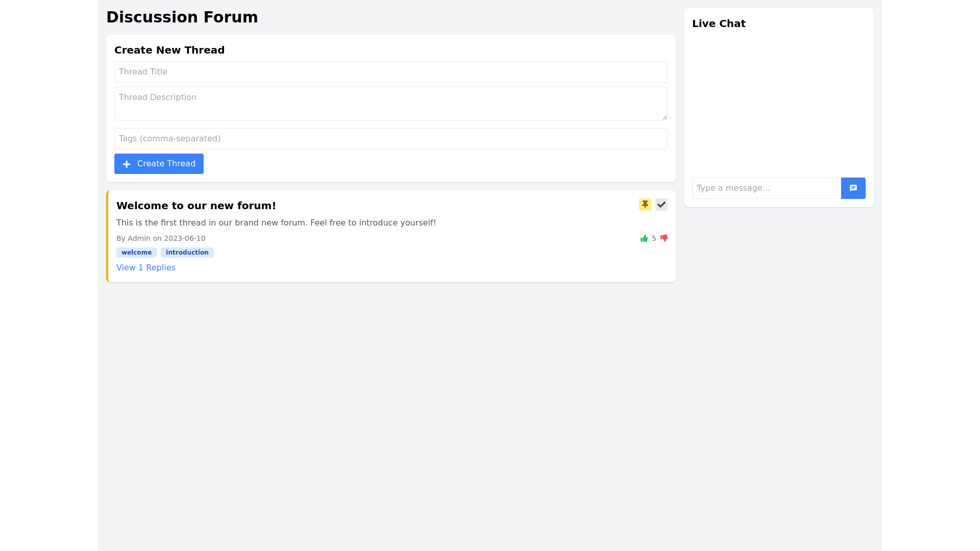Upvote the welcome thread with thumbs up
Screen dimensions: 980x551
(644, 238)
